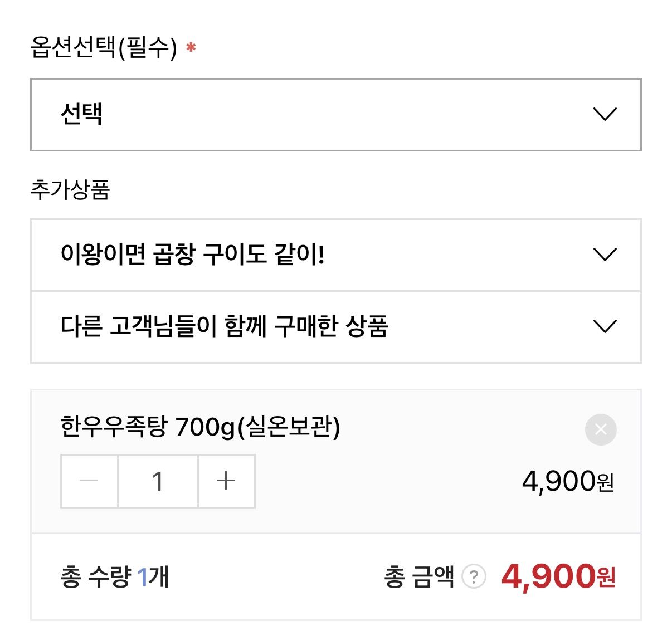Click the red 4,900원 total amount
672x626 pixels.
[558, 576]
